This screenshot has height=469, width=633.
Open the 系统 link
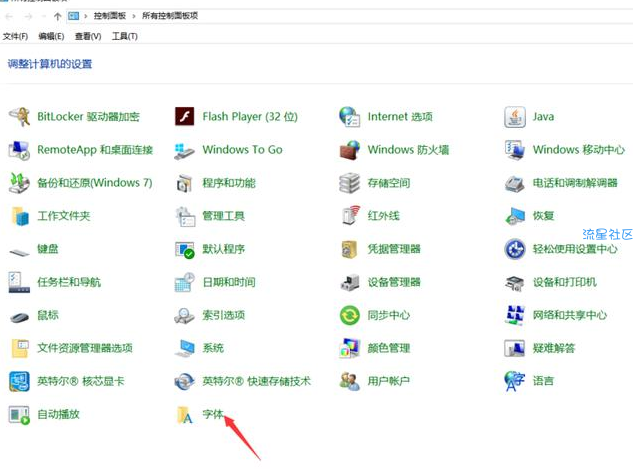tap(213, 348)
